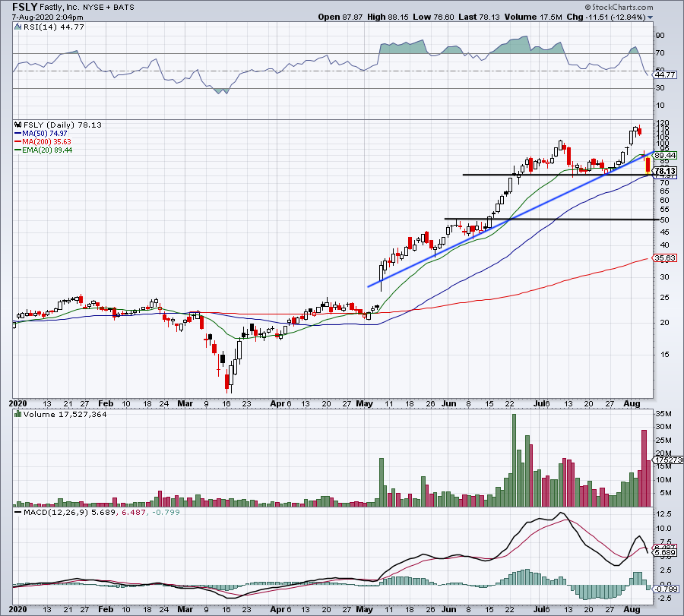684x616 pixels.
Task: Click the 'Aug' label on the price chart date axis
Action: pos(632,403)
